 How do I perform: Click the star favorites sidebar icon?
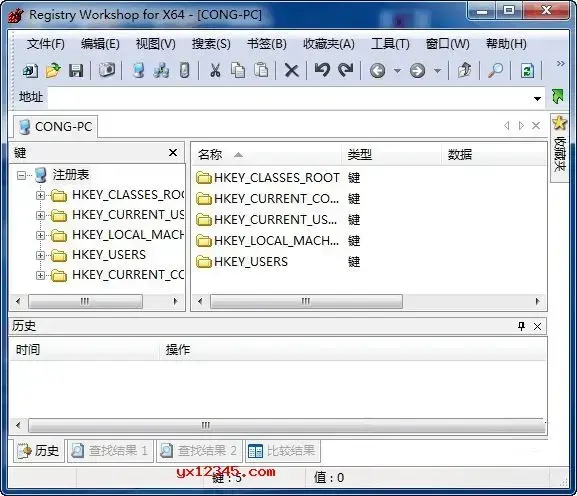pos(559,123)
